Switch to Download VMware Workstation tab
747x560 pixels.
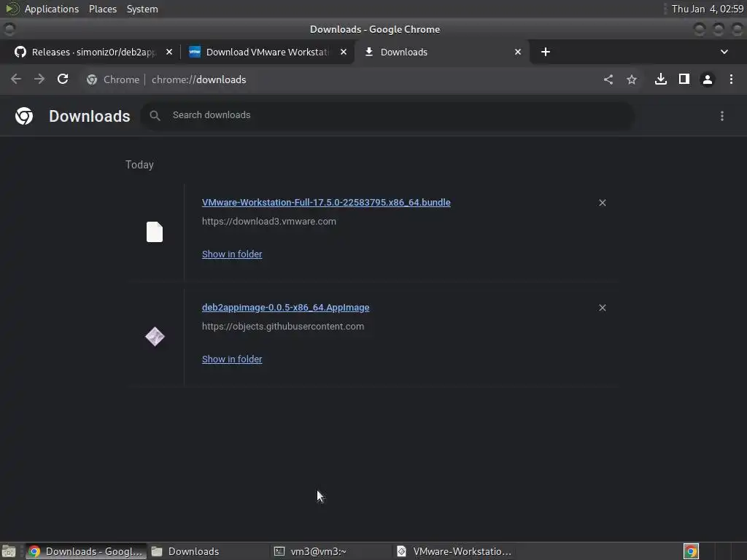click(x=267, y=52)
